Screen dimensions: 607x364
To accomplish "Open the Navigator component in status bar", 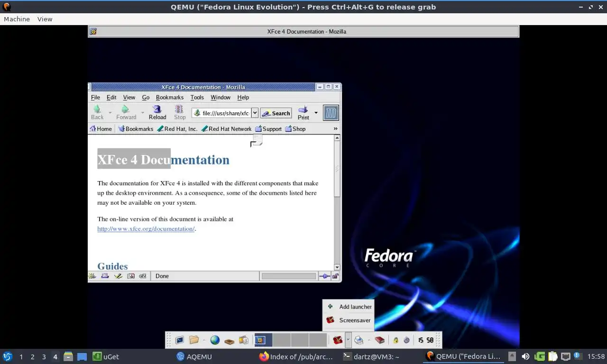I will 92,276.
